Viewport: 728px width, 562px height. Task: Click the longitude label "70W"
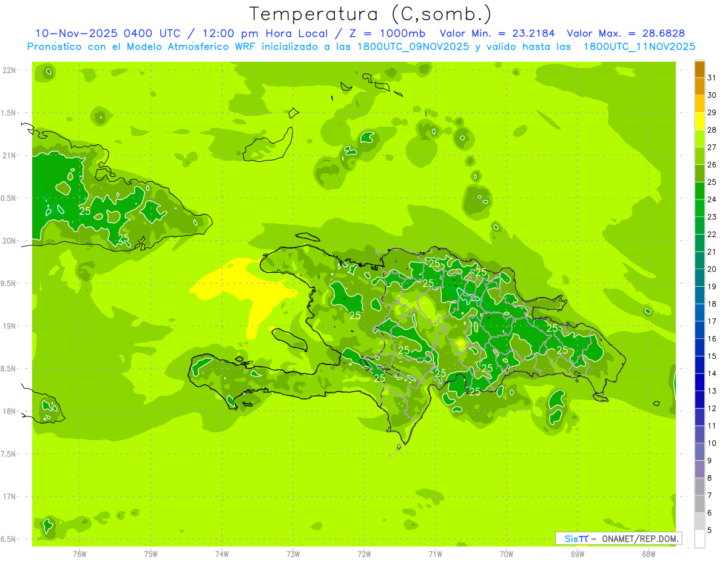pos(506,554)
